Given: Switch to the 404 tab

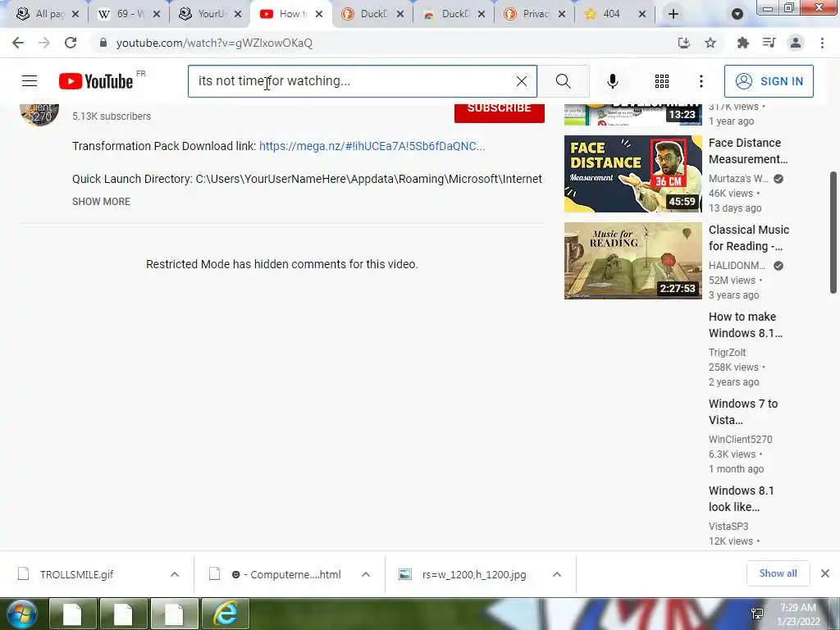Looking at the screenshot, I should (x=603, y=14).
